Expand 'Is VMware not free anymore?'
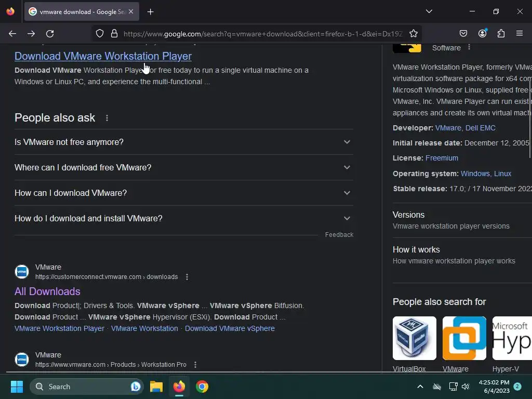Image resolution: width=532 pixels, height=399 pixels. point(183,142)
